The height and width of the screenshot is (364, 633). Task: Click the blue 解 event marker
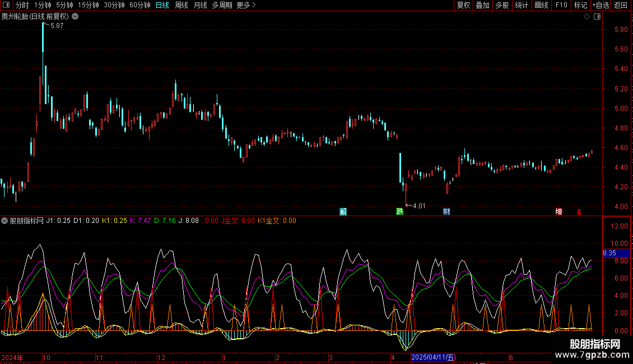343,212
